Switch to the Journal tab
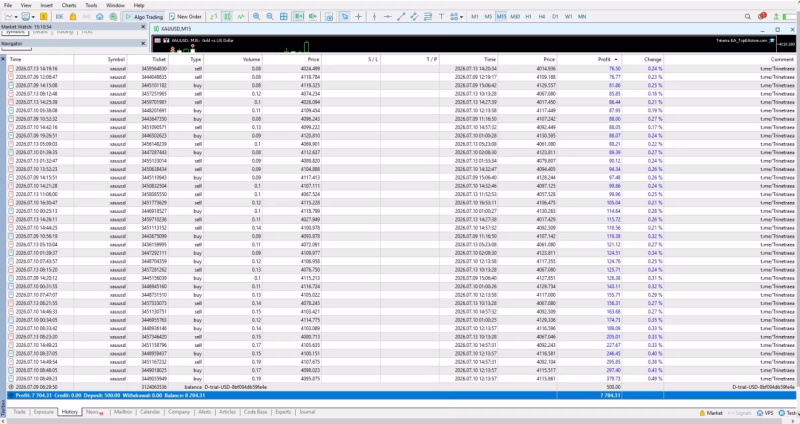The height and width of the screenshot is (424, 800). click(307, 412)
